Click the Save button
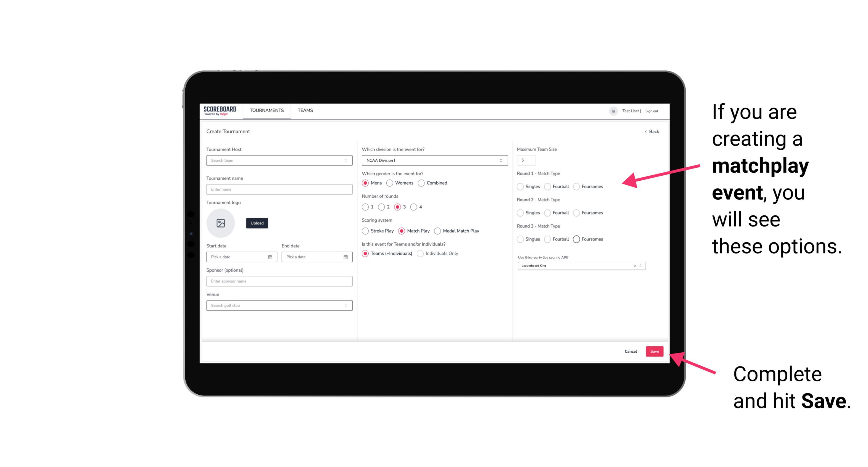 (x=654, y=352)
